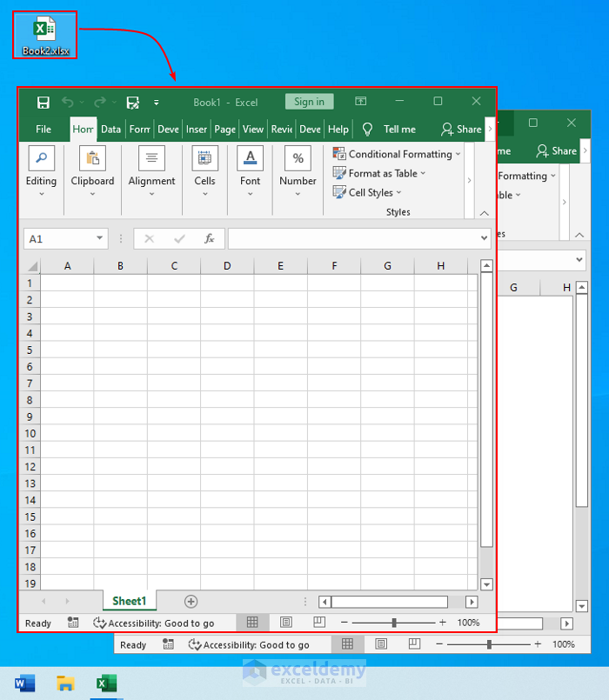
Task: Open Format as Table dropdown in Book1
Action: click(x=379, y=173)
